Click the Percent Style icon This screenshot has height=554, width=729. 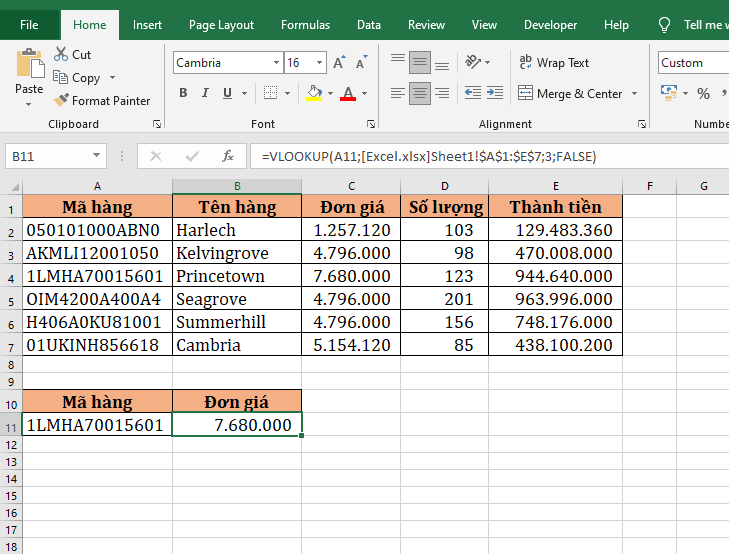[703, 94]
